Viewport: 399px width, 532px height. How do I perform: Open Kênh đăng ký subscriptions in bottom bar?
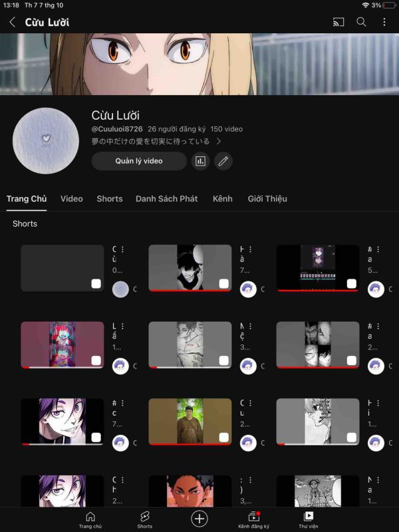254,520
